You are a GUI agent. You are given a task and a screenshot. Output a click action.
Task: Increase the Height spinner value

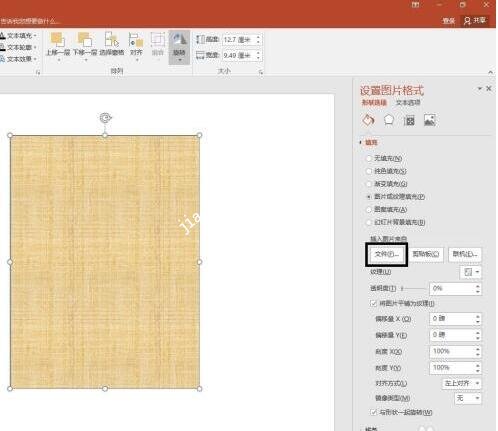258,37
